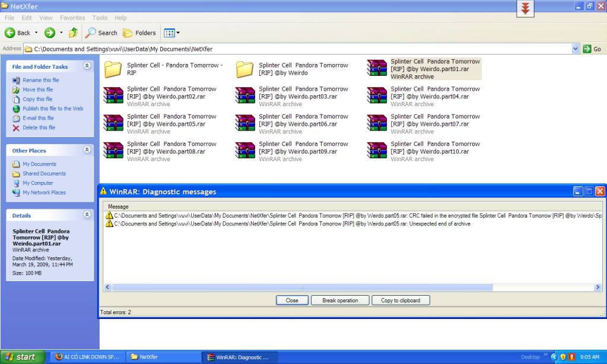
Task: Select the part05.rar WinRAR archive icon
Action: [x=113, y=123]
